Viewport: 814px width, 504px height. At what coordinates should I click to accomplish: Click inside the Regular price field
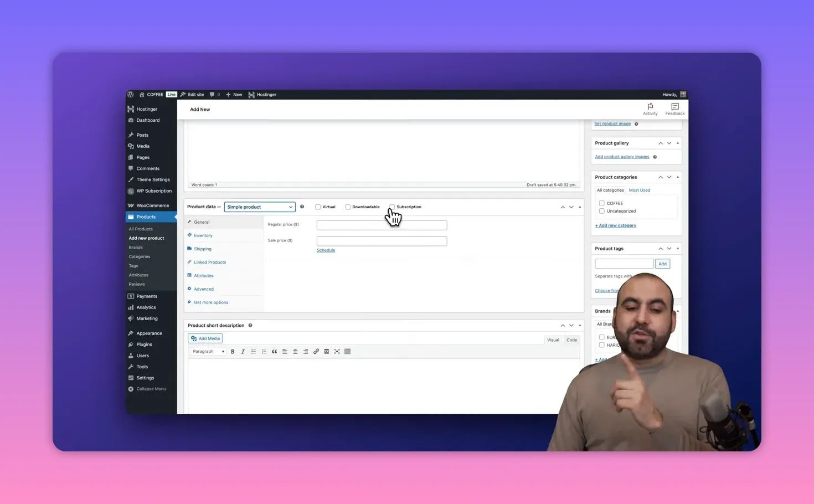pyautogui.click(x=382, y=225)
